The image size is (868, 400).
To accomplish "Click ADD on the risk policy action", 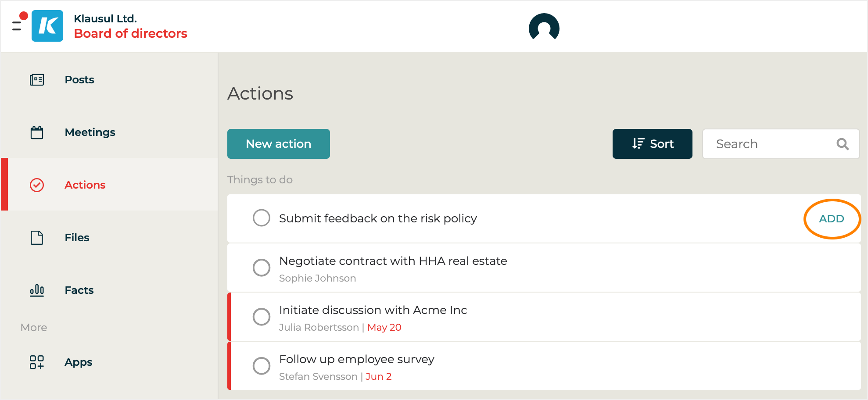I will click(x=831, y=219).
